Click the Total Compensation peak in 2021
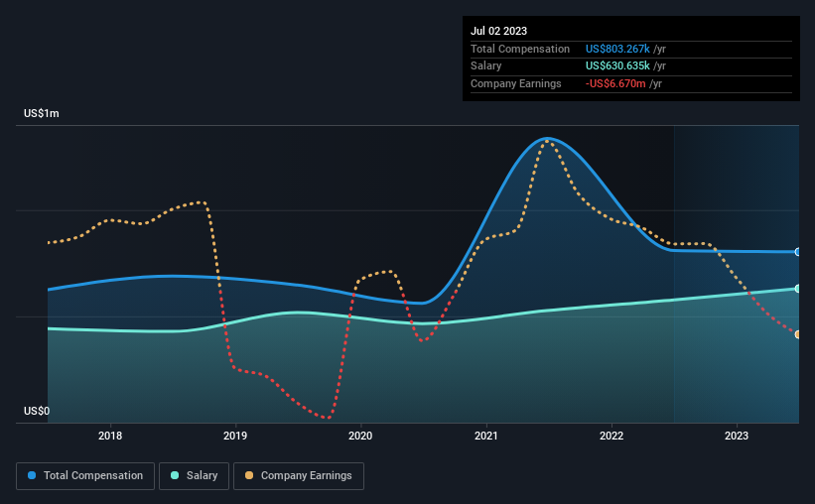 (547, 138)
